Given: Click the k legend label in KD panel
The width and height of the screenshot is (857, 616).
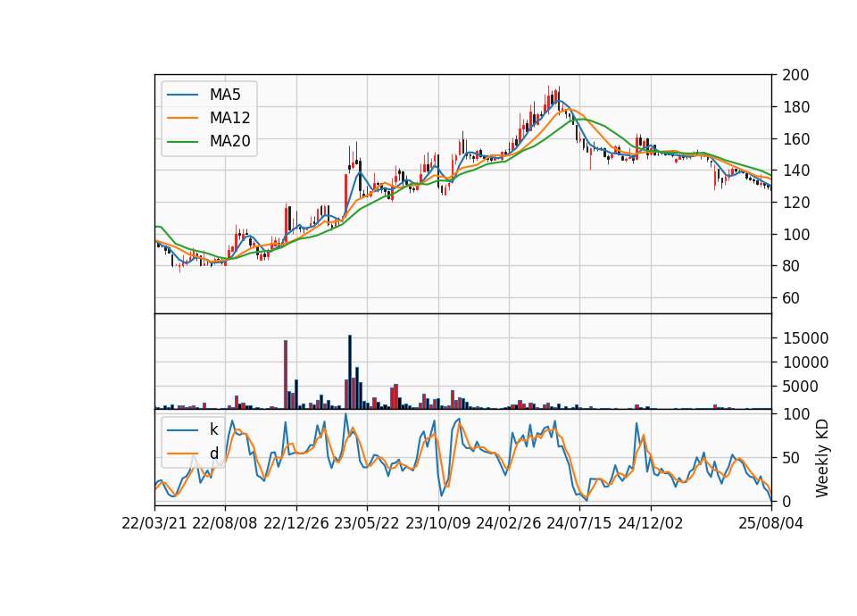Looking at the screenshot, I should pos(213,429).
